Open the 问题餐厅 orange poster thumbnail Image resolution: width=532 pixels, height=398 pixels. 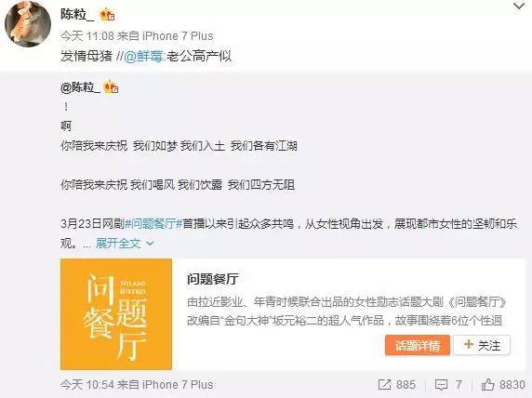click(116, 314)
